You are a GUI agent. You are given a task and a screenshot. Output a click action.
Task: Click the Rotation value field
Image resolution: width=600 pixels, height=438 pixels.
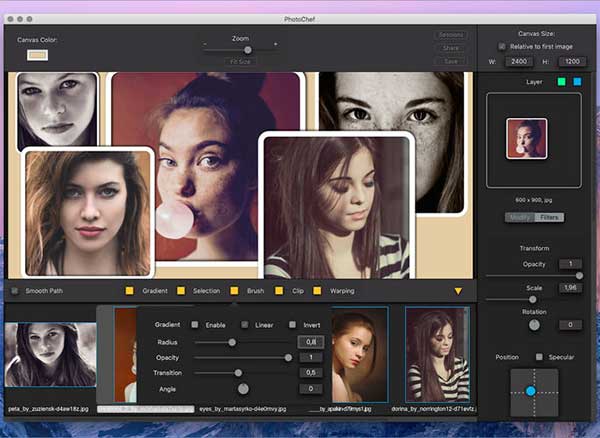571,325
